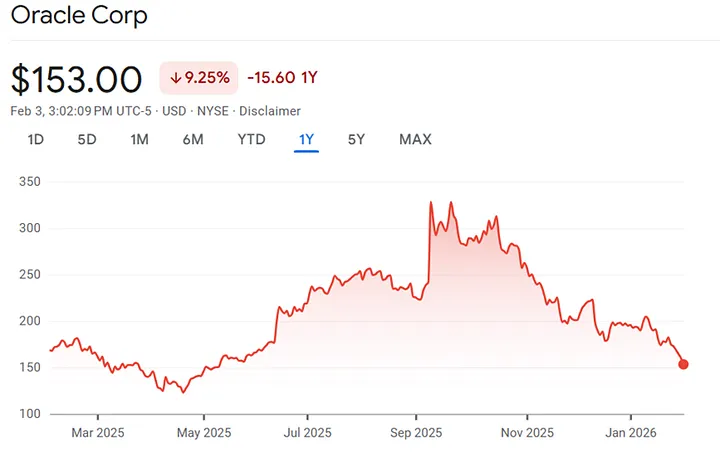The image size is (720, 457).
Task: Click the red current-price dot on chart
Action: tap(683, 364)
